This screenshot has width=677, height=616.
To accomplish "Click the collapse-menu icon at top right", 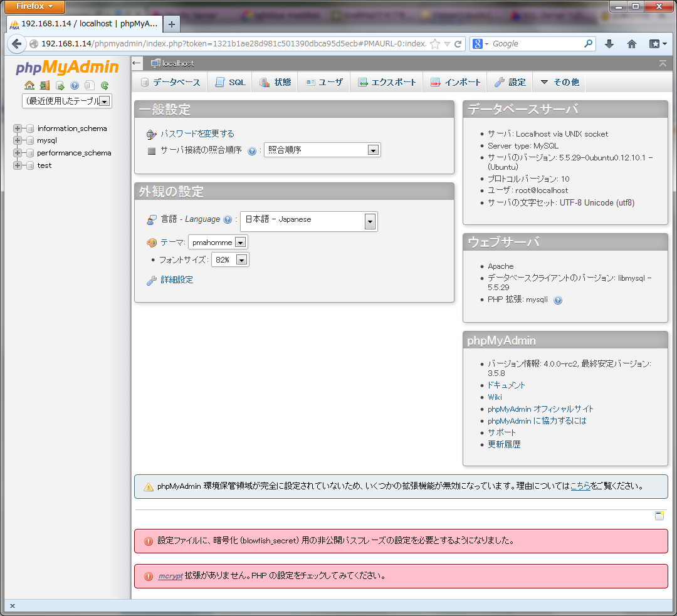I will [663, 63].
